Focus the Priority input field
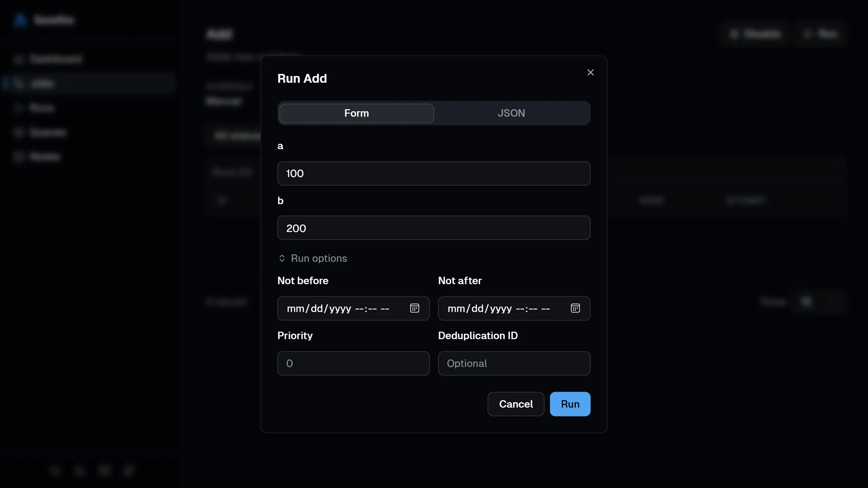 [353, 363]
